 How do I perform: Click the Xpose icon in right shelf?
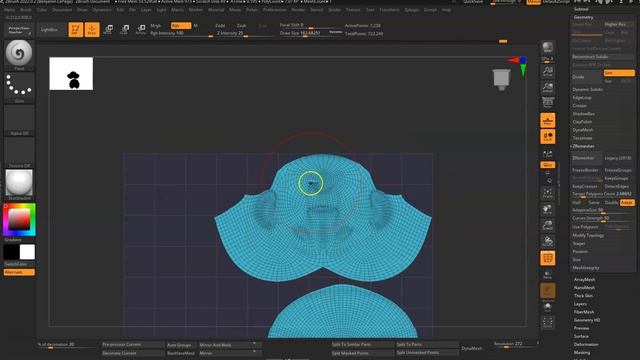pos(547,322)
